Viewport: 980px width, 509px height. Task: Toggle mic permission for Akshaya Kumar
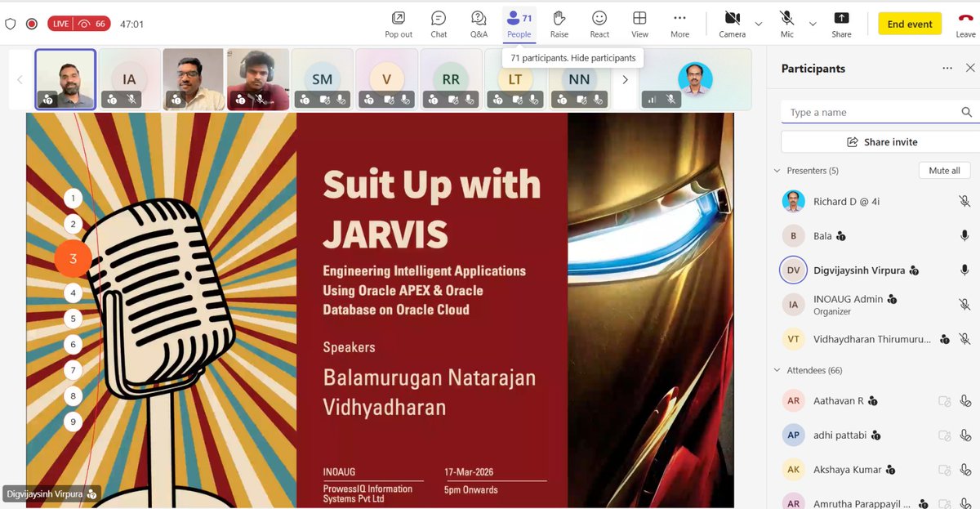point(964,470)
